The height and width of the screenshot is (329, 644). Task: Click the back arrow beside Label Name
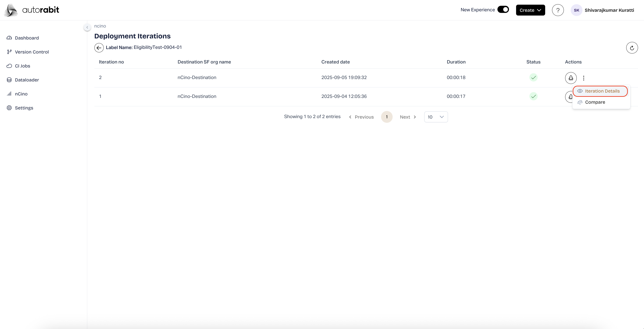tap(99, 48)
